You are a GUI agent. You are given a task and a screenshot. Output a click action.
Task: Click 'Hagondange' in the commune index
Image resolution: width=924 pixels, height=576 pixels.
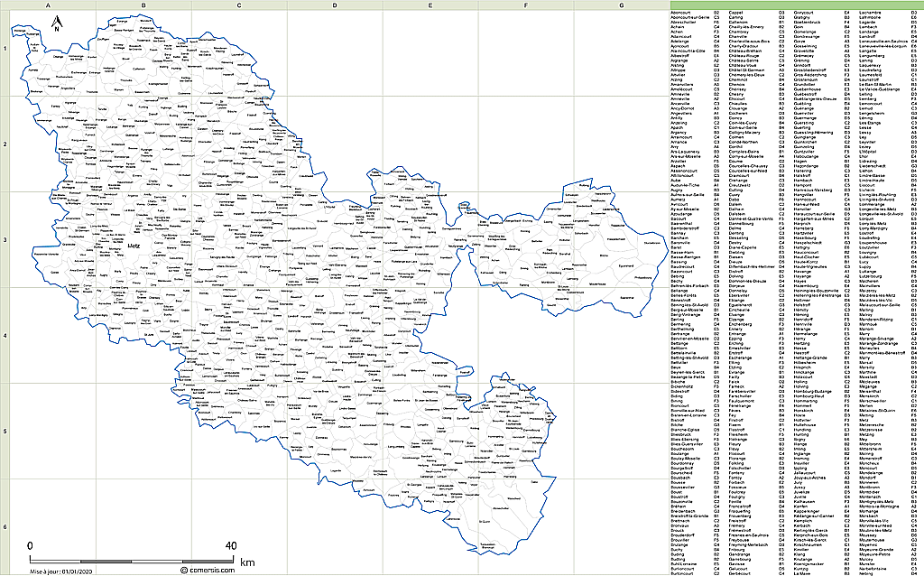coord(806,166)
